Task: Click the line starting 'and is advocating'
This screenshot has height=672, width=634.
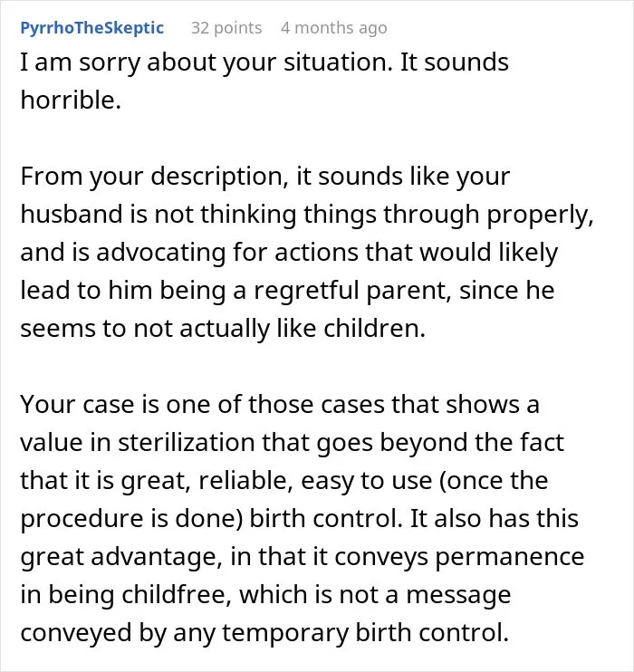Action: point(289,253)
